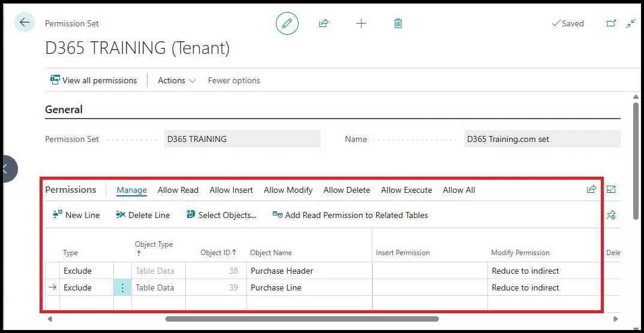The width and height of the screenshot is (644, 333).
Task: Click the horizontal scrollbar left arrow
Action: pyautogui.click(x=50, y=319)
